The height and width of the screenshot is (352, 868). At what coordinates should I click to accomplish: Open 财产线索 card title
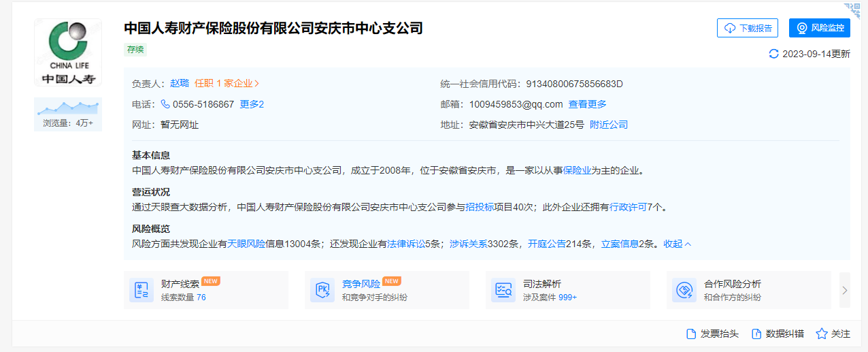[180, 284]
